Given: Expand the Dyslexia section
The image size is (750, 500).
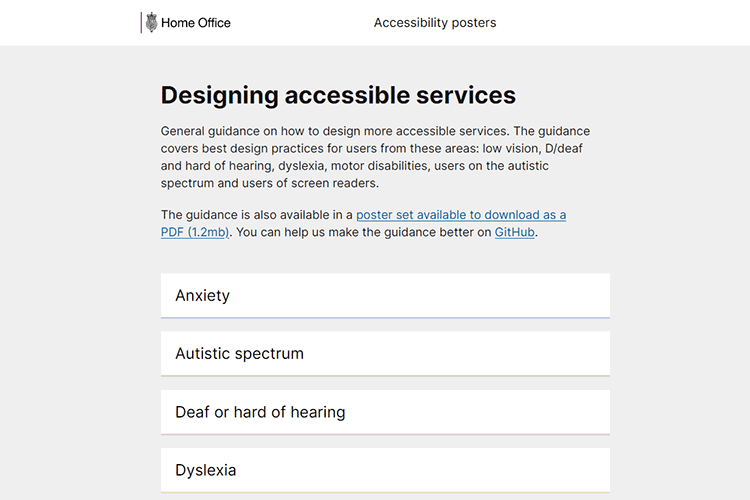Looking at the screenshot, I should point(385,470).
